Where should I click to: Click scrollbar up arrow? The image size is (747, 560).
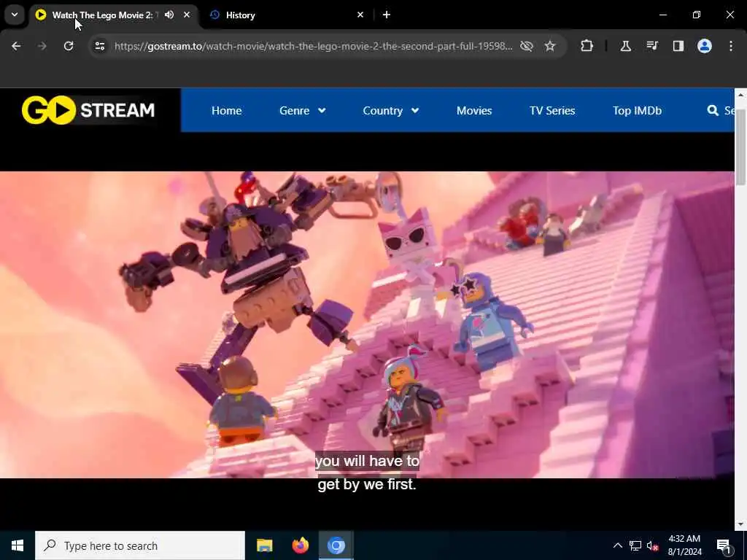(740, 95)
